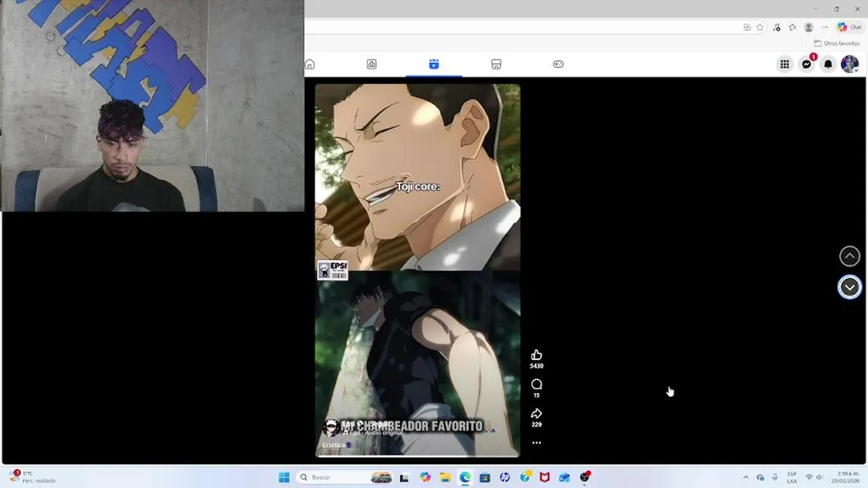This screenshot has height=488, width=868.
Task: Click the Seguir follow link on the reel
Action: 379,424
